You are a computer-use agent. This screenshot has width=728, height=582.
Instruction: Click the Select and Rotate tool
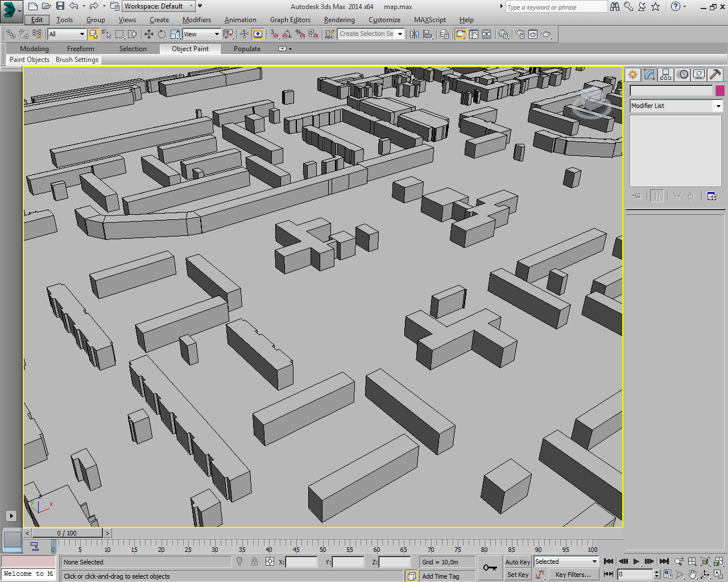(162, 34)
